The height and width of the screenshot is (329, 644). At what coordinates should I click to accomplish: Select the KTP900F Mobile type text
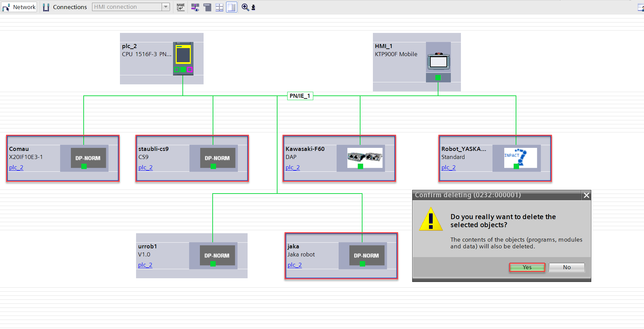coord(396,54)
